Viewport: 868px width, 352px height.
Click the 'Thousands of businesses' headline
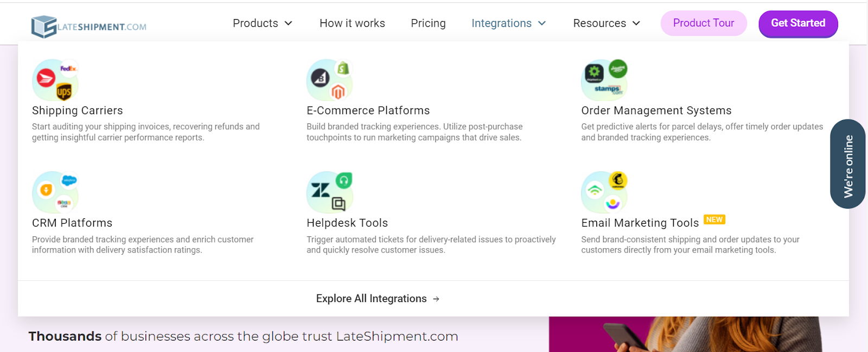click(x=243, y=336)
